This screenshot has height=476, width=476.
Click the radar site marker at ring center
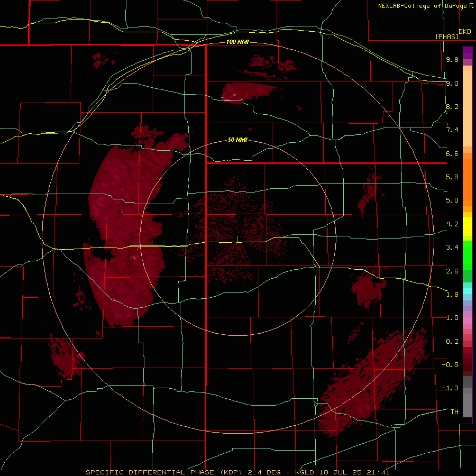click(x=237, y=239)
